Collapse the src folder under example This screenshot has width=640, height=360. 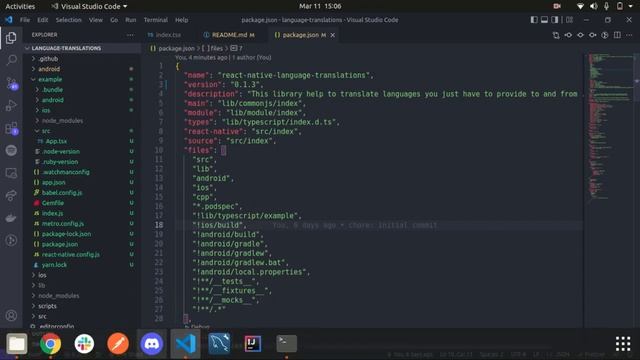pyautogui.click(x=82, y=131)
